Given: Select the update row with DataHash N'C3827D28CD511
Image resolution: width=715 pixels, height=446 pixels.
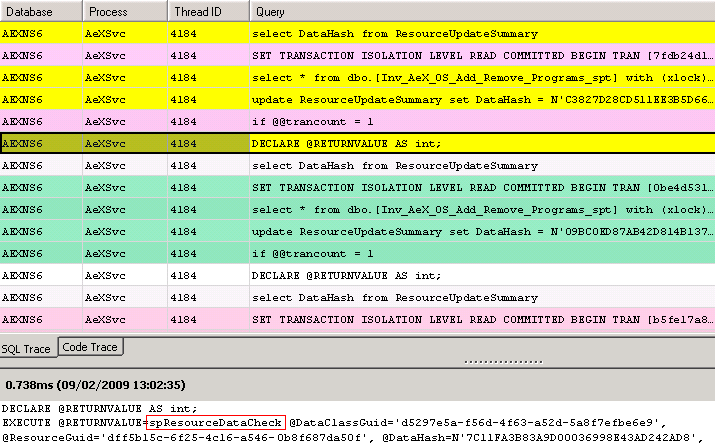Looking at the screenshot, I should click(x=480, y=99).
